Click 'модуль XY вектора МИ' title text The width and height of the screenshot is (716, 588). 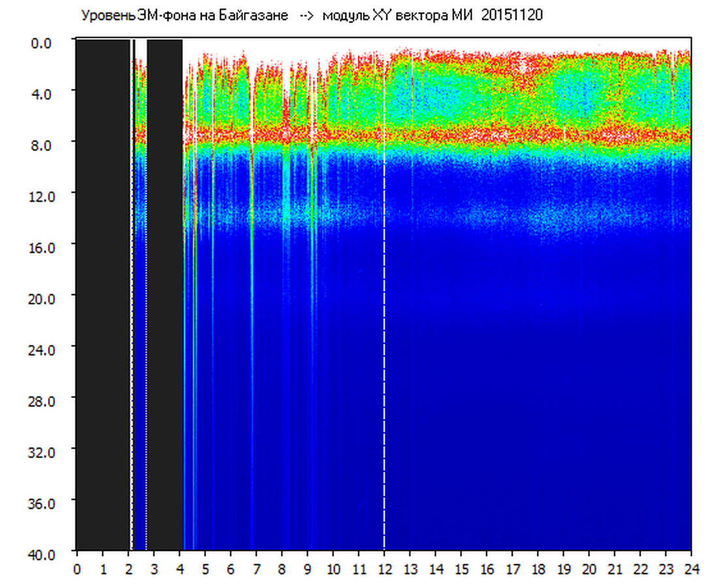(397, 16)
